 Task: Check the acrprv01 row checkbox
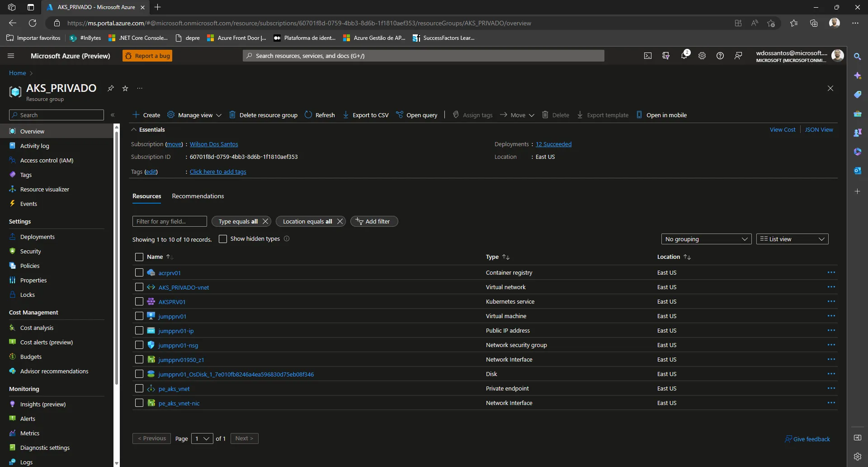139,272
